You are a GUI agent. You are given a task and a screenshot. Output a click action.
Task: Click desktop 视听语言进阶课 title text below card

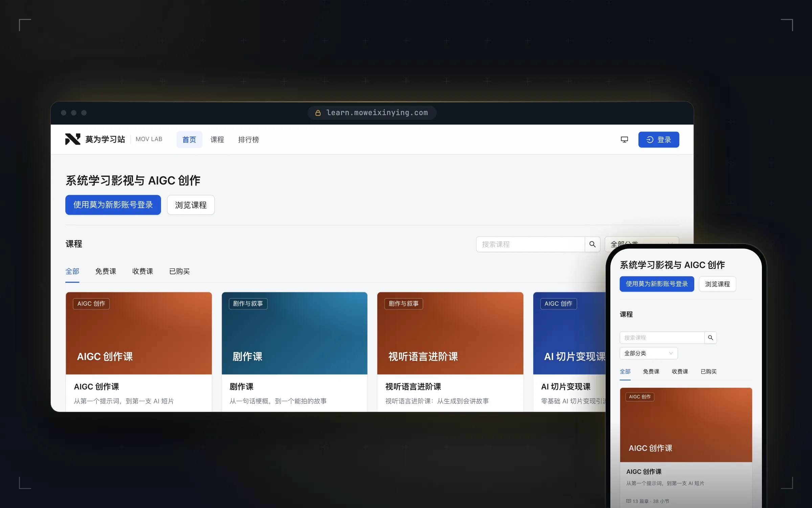tap(413, 387)
